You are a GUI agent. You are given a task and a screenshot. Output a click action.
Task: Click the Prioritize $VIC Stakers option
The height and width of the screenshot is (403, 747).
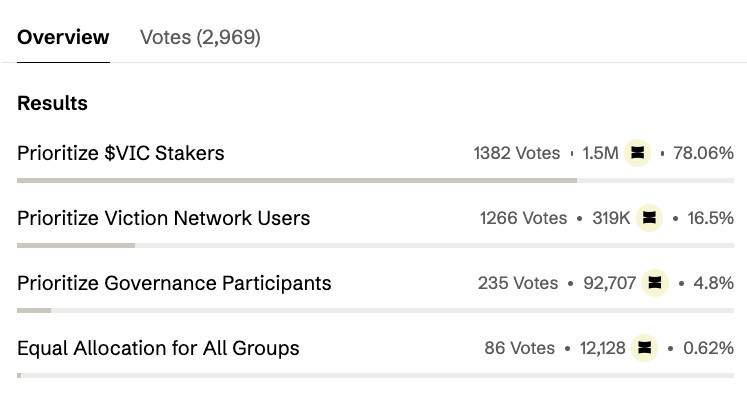click(x=121, y=153)
